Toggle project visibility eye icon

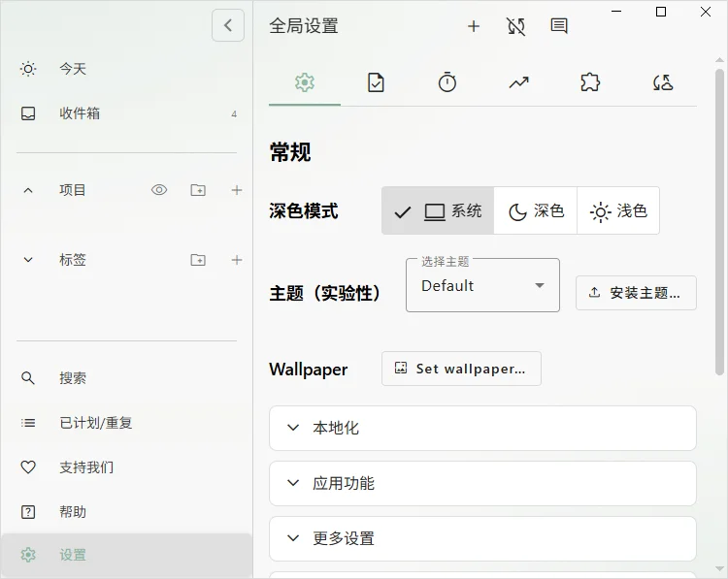coord(159,190)
